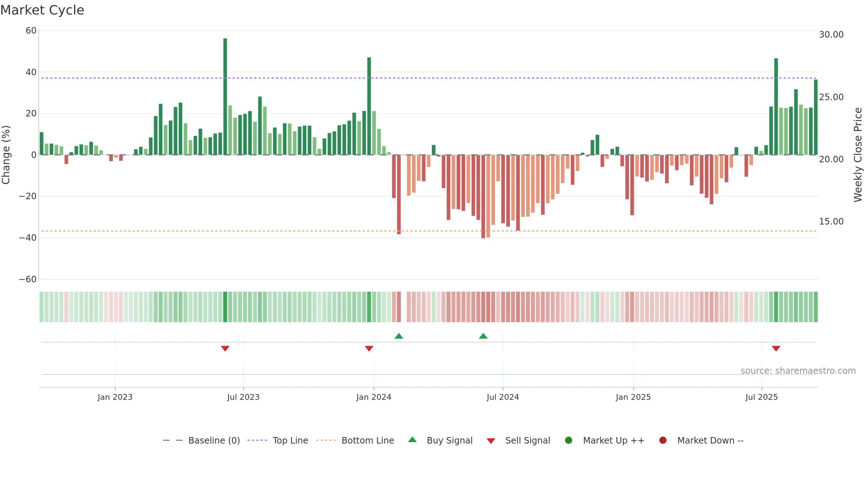Click the green Market Up circle in legend

[x=569, y=440]
